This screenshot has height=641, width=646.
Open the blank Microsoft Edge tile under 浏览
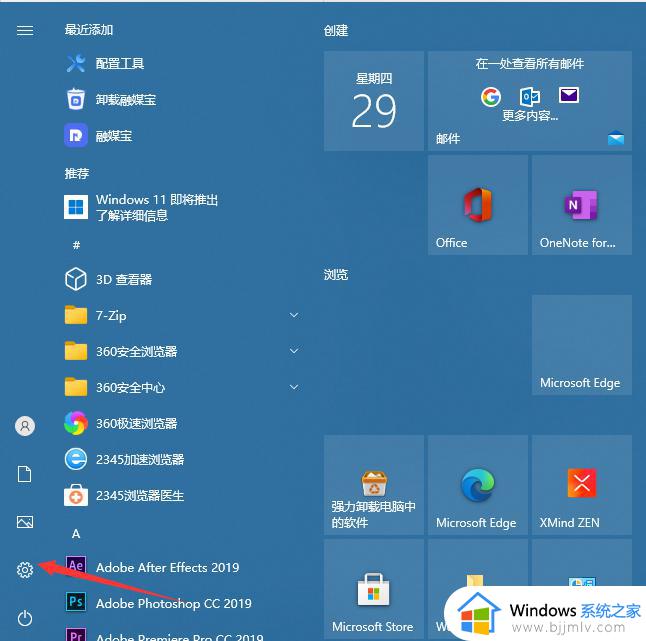582,345
